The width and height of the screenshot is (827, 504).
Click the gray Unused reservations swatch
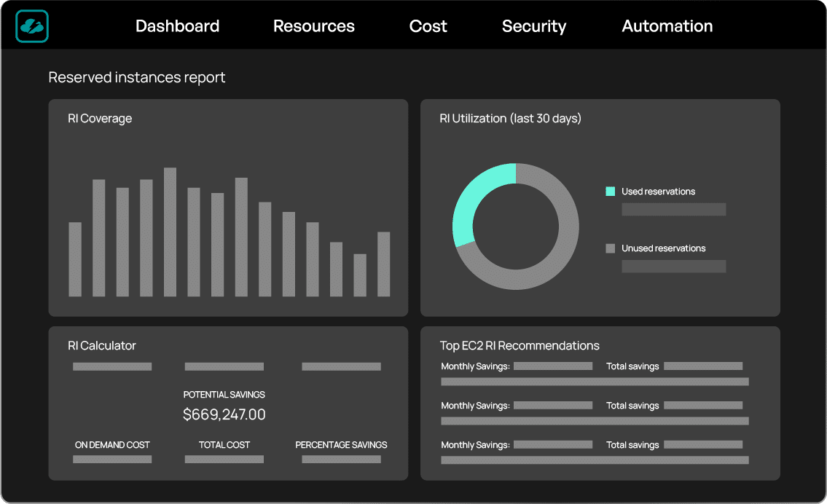(610, 248)
